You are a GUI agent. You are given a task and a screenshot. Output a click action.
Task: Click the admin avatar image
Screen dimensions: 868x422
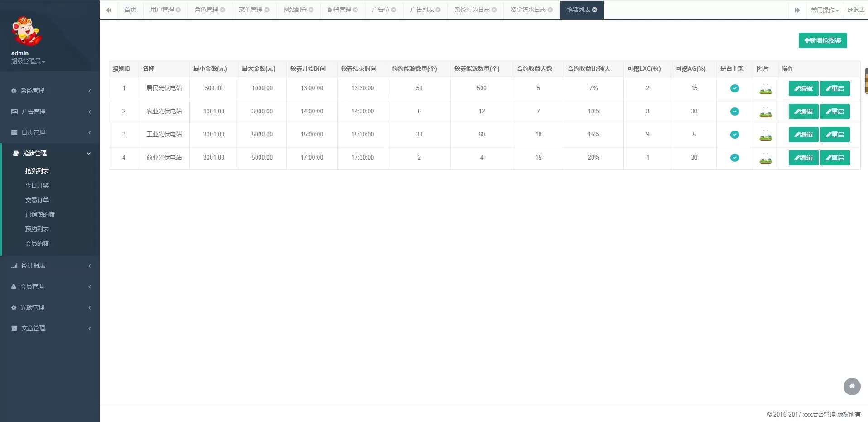click(26, 31)
